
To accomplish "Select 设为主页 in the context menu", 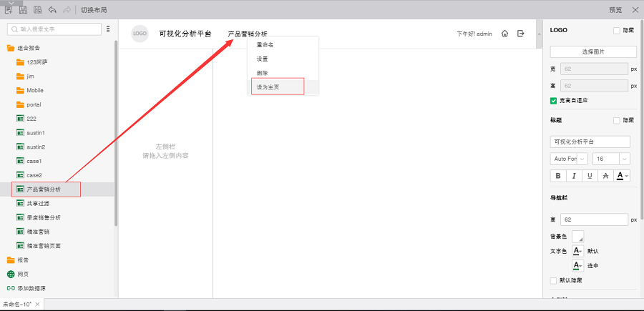I will tap(278, 87).
